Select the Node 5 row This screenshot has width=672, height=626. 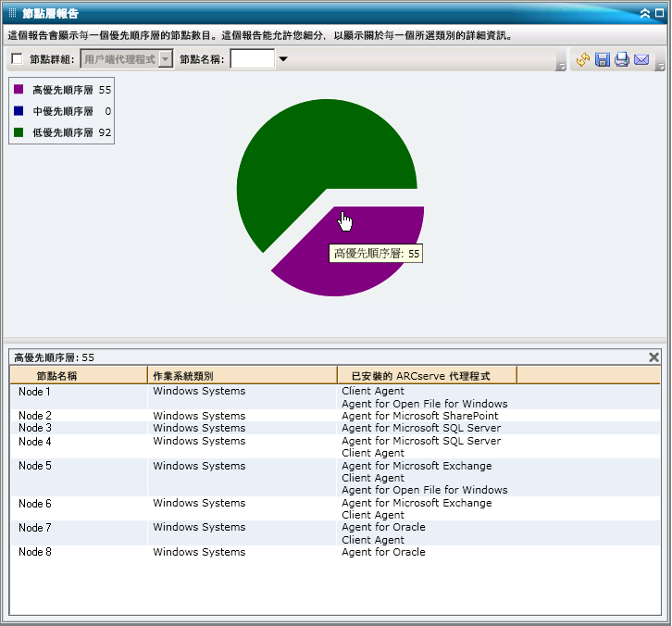[x=35, y=466]
